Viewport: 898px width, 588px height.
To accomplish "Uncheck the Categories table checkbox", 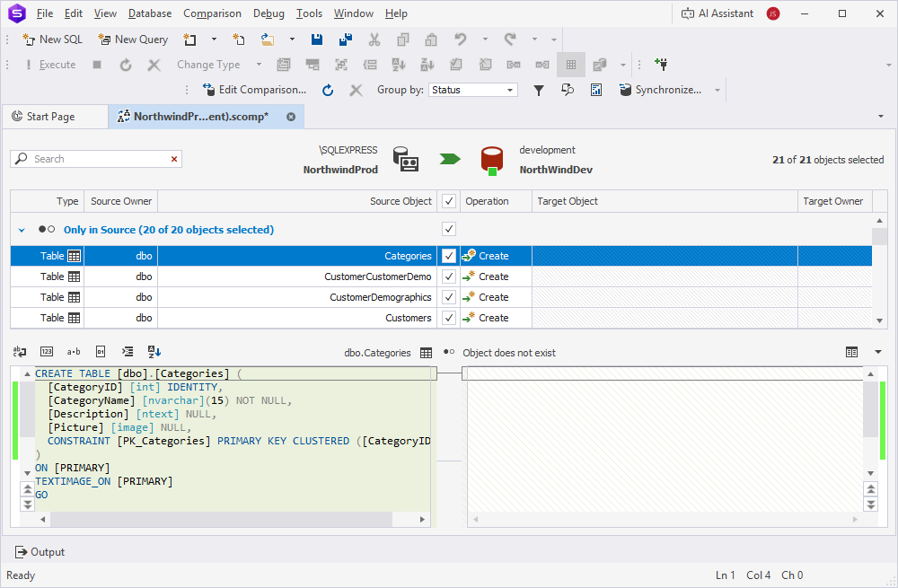I will coord(449,256).
